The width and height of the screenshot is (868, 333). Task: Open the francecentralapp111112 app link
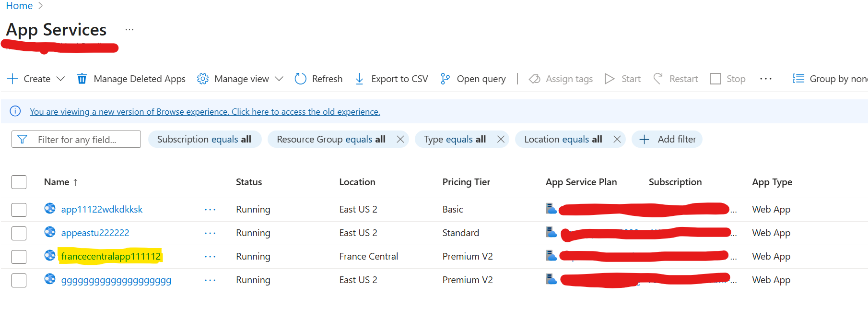pos(111,257)
